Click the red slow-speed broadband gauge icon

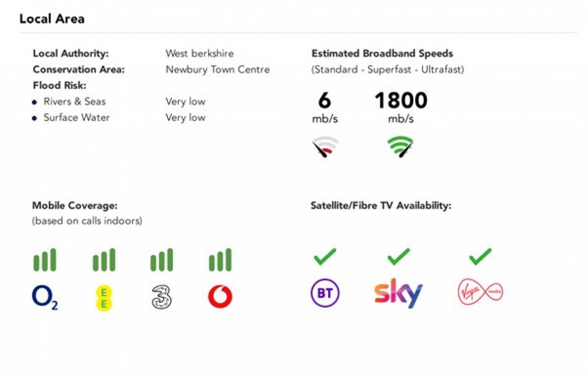tap(325, 147)
